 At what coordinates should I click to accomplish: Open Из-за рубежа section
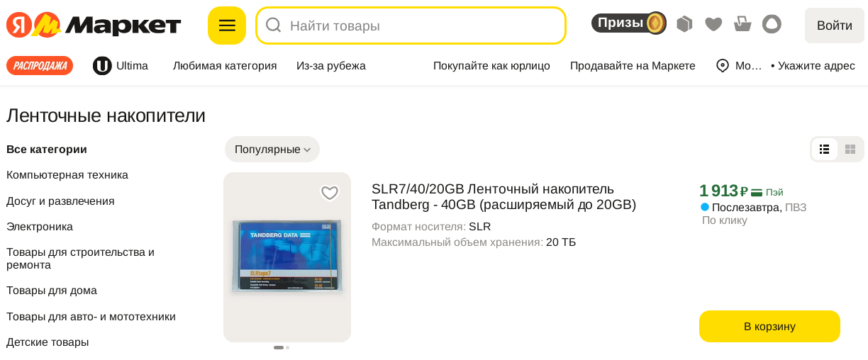pos(331,66)
